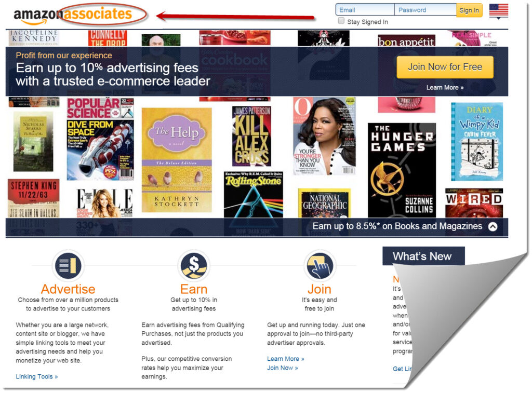This screenshot has height=393, width=532.
Task: Select the What's New tab
Action: coord(423,256)
